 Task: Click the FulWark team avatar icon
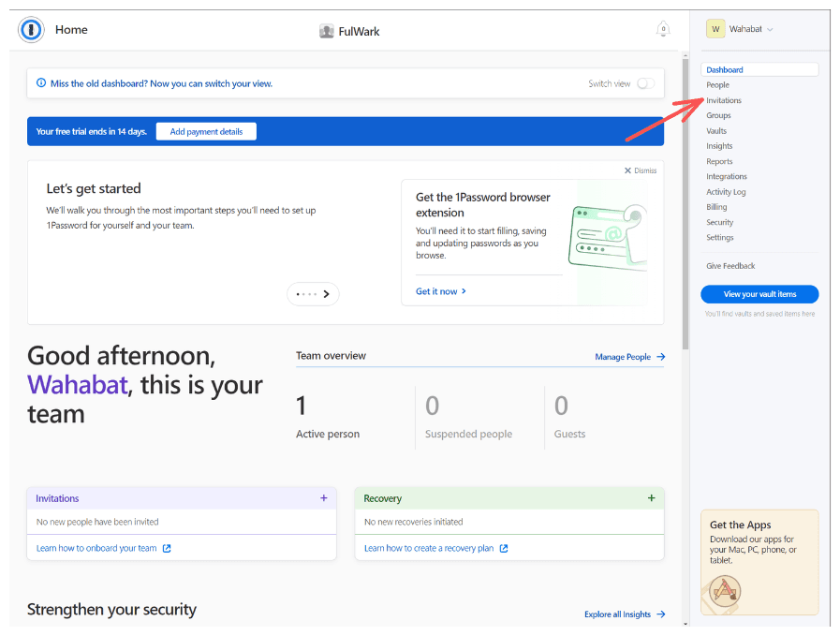326,31
